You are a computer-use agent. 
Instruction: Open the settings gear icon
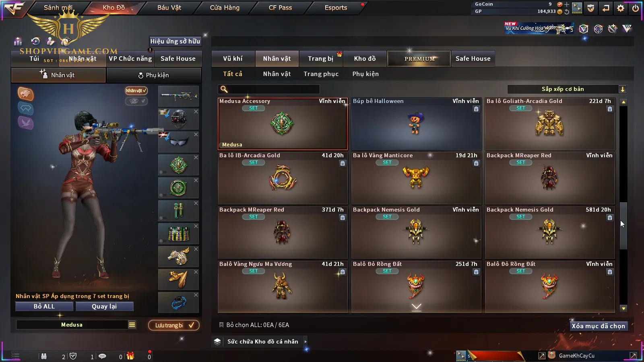[621, 8]
